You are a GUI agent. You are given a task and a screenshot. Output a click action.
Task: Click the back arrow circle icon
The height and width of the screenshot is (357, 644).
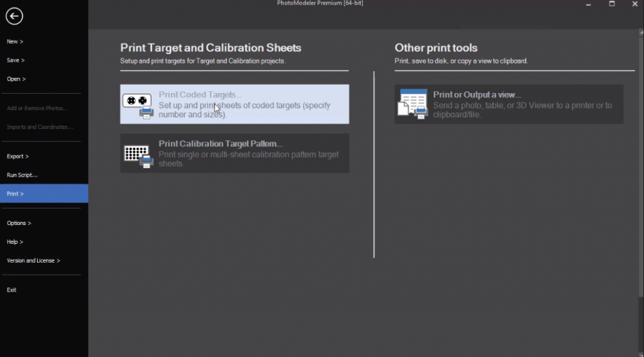click(14, 16)
